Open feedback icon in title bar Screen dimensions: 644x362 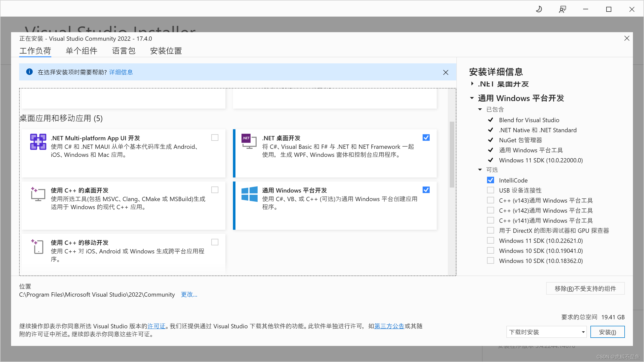tap(562, 9)
